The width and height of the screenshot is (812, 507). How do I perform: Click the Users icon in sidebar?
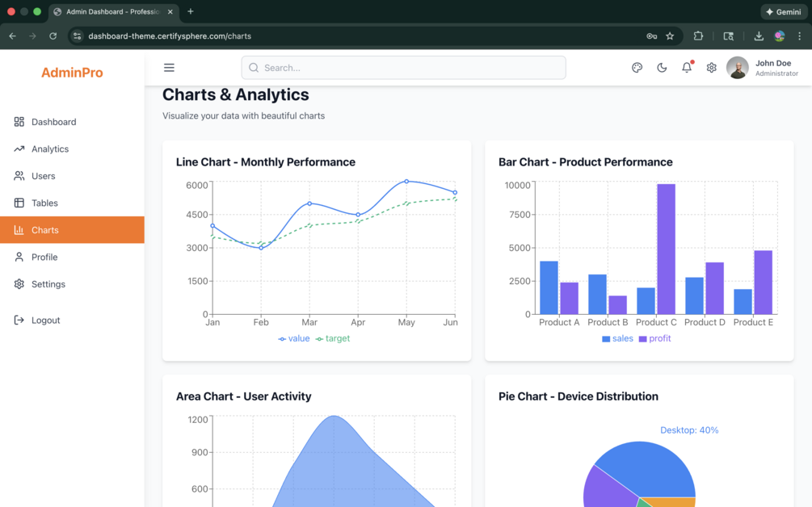coord(19,176)
